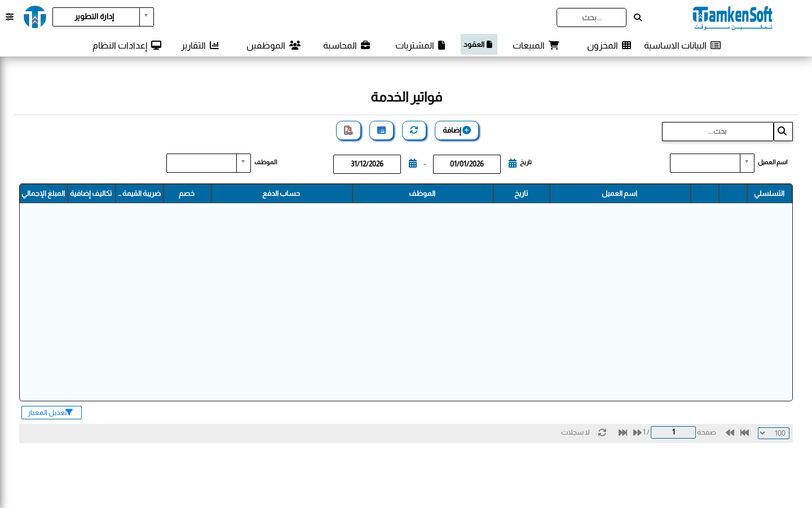Click the إدارة التطوير department field
This screenshot has width=812, height=508.
coord(96,16)
